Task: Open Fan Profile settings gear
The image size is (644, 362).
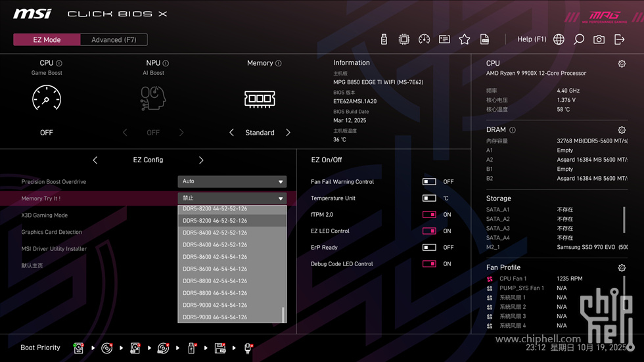Action: (x=622, y=268)
